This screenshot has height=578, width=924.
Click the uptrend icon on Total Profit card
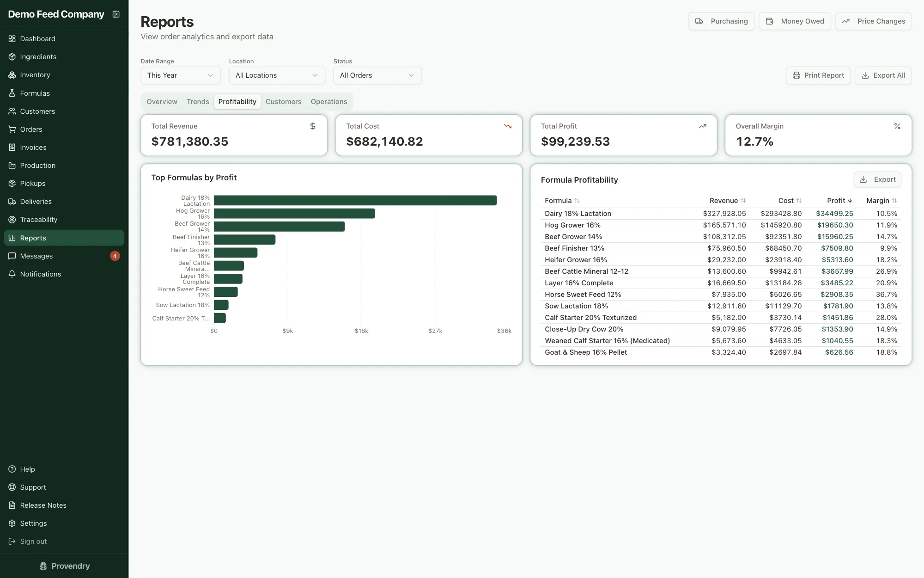pos(703,126)
